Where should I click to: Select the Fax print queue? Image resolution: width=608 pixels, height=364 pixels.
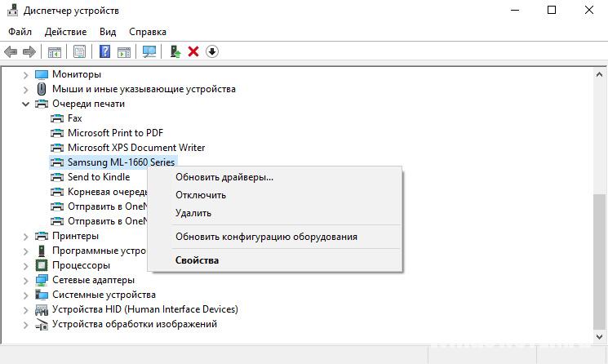[75, 118]
